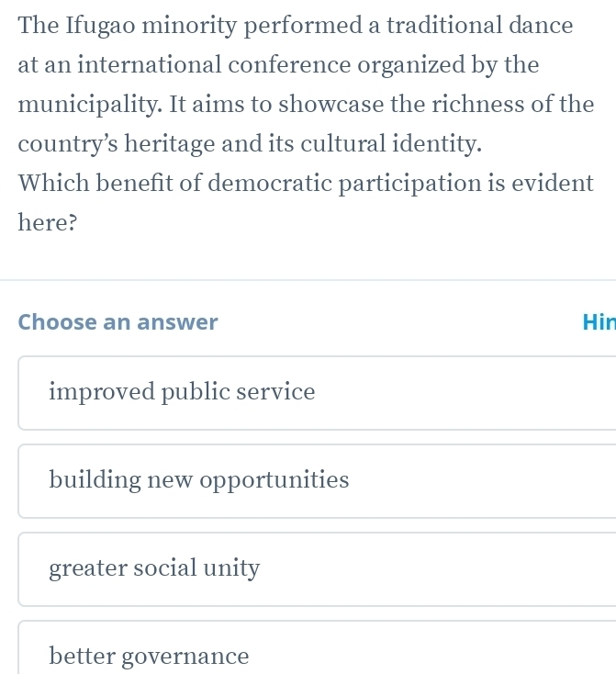Screen dimensions: 616x674
Task: Click the "Choose an answer" heading
Action: 118,322
